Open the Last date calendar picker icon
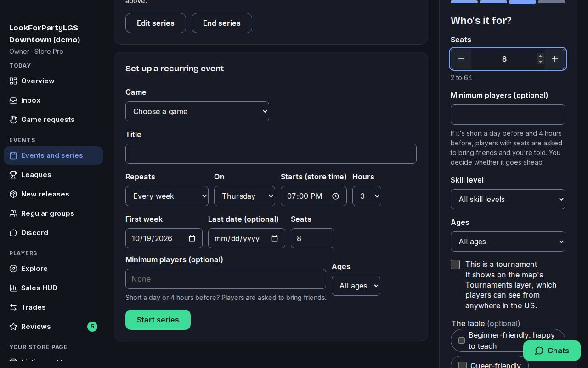This screenshot has height=368, width=588. [275, 238]
